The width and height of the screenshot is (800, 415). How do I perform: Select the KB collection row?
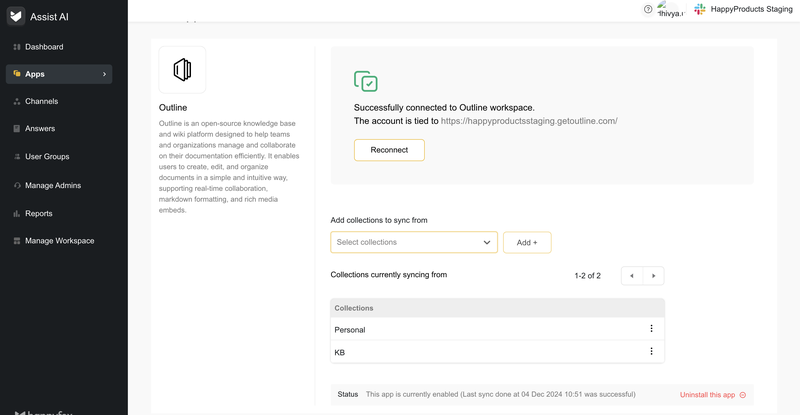(497, 352)
